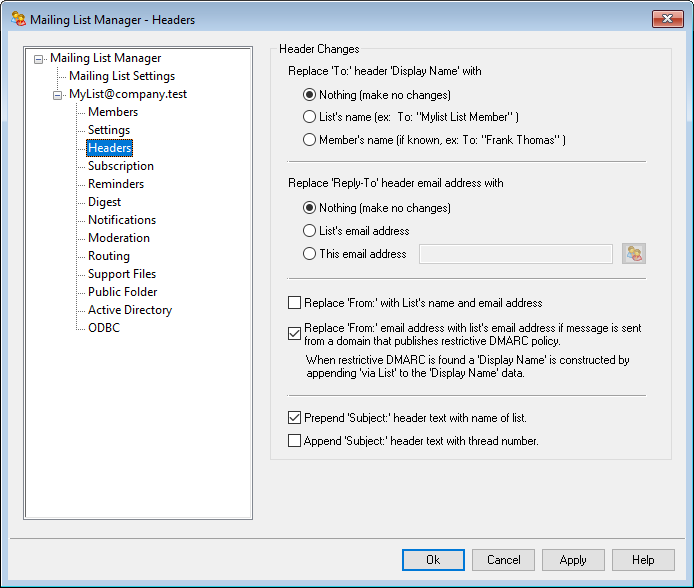
Task: Enable Replace 'From:' with List's name checkbox
Action: tap(294, 303)
